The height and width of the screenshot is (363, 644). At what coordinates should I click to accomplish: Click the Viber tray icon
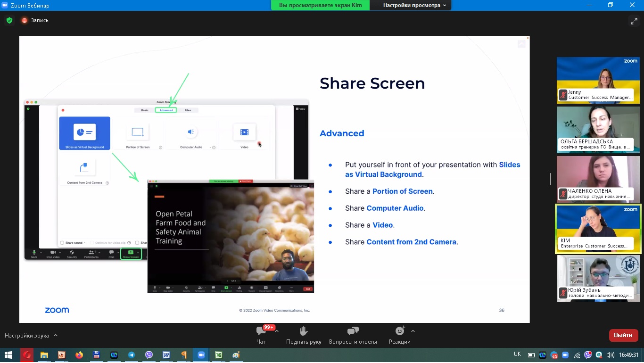pos(588,355)
